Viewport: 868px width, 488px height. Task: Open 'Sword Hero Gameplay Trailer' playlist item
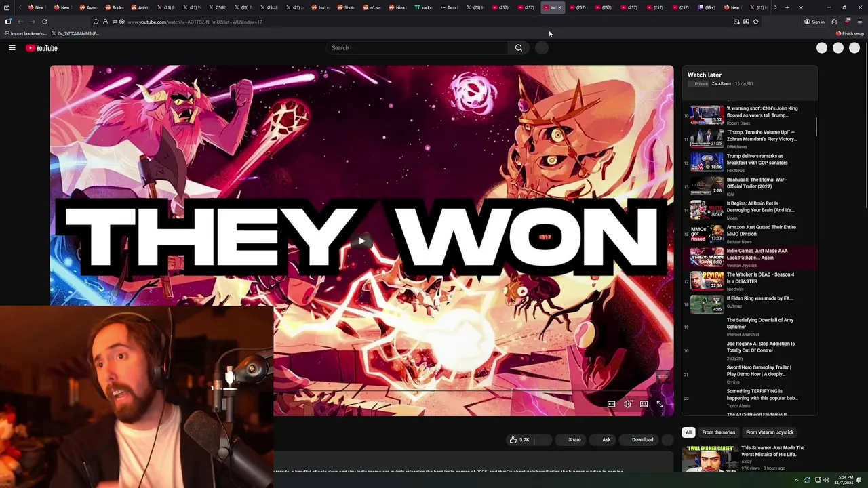coord(749,374)
